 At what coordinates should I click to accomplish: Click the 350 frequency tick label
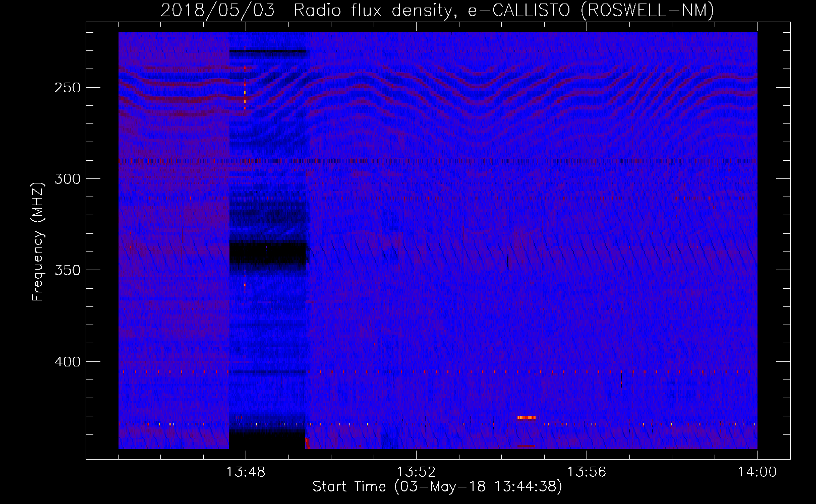67,270
